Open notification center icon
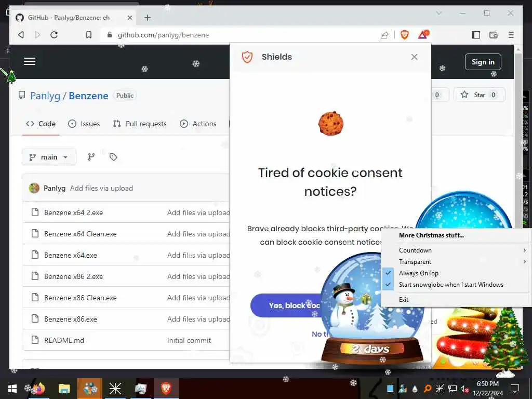 point(515,389)
